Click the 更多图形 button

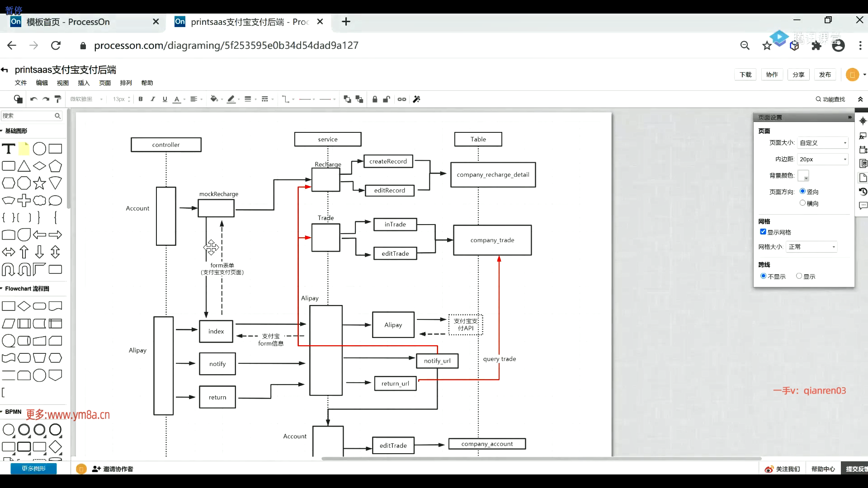coord(33,469)
